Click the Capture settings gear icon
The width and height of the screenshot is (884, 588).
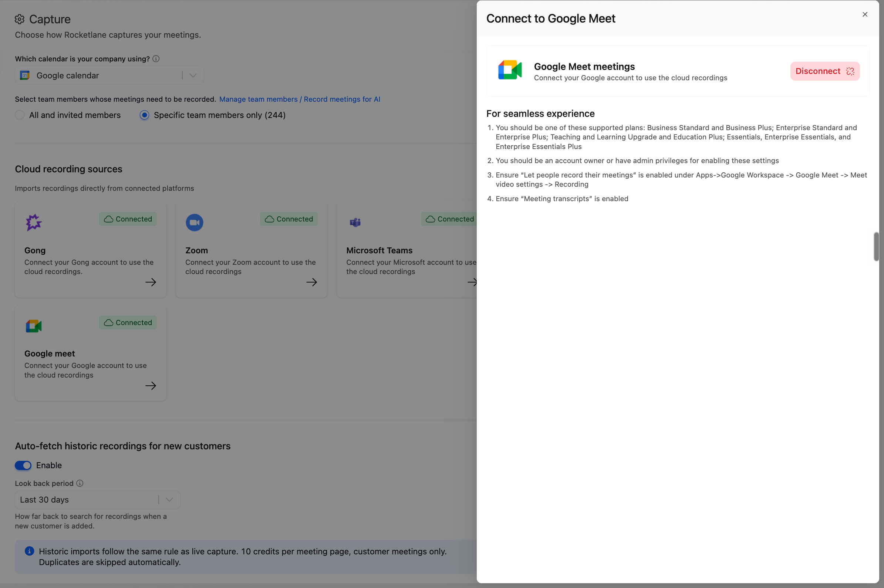(20, 19)
